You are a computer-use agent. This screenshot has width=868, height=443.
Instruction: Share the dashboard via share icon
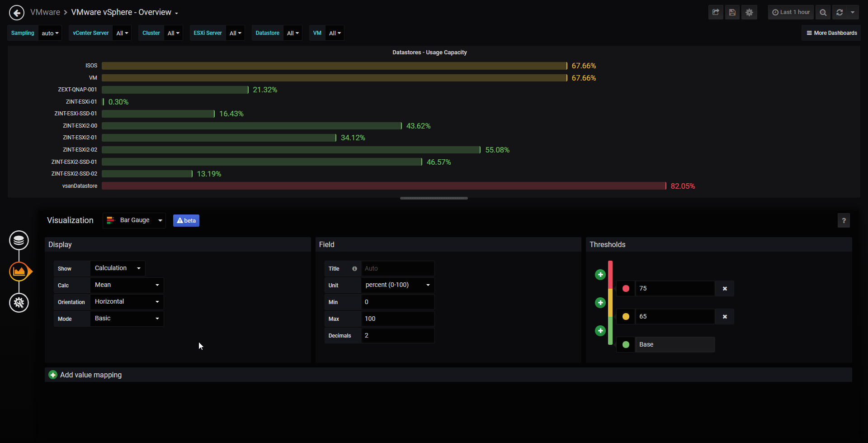tap(716, 13)
